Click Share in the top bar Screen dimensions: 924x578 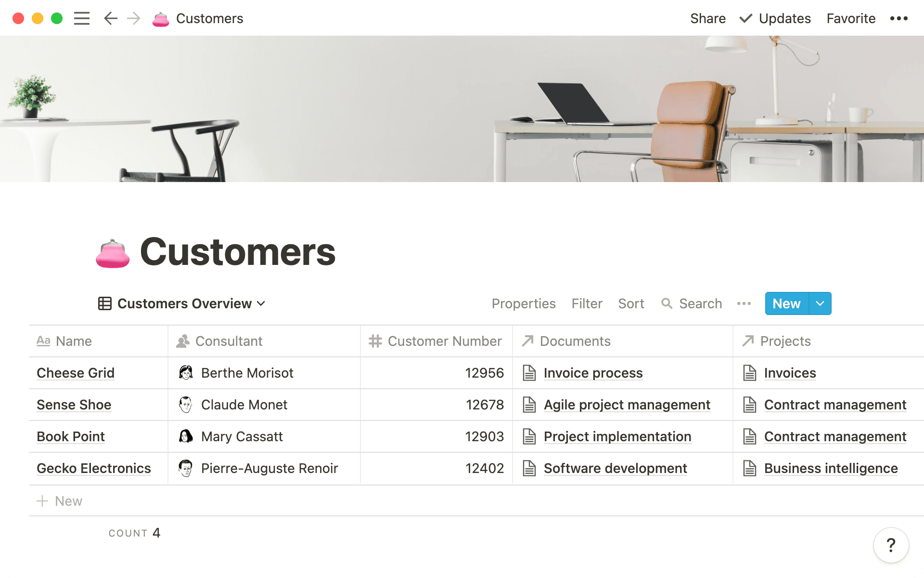coord(707,18)
